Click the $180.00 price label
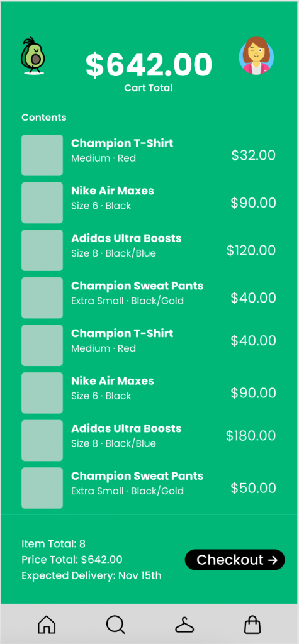 tap(251, 436)
